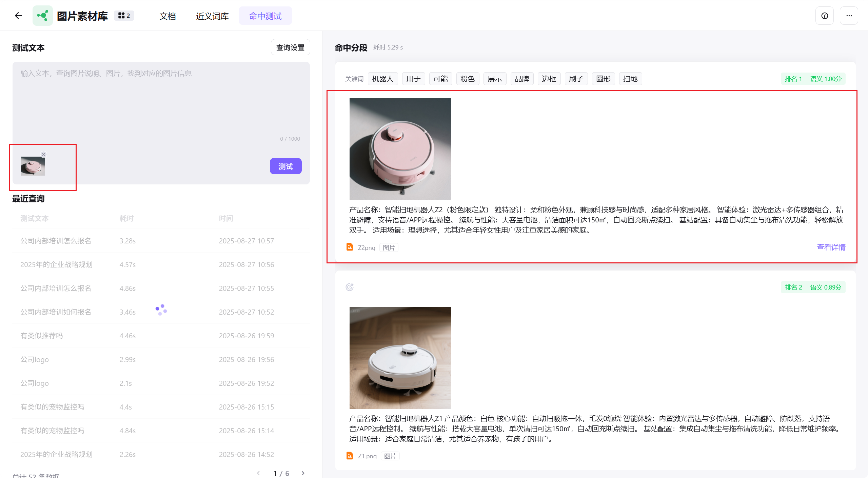Go to previous page of recent queries
The height and width of the screenshot is (478, 868).
pos(258,473)
